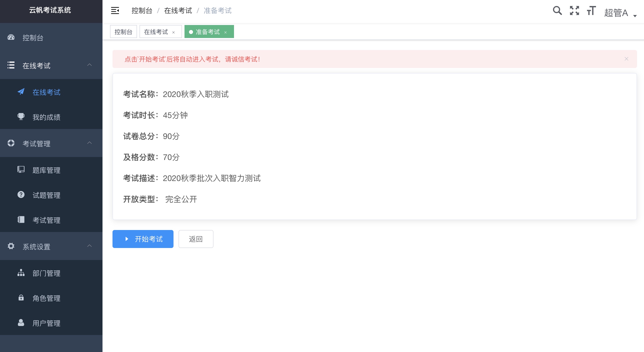The image size is (644, 352).
Task: Switch to the 在线考试 tab
Action: pos(156,31)
